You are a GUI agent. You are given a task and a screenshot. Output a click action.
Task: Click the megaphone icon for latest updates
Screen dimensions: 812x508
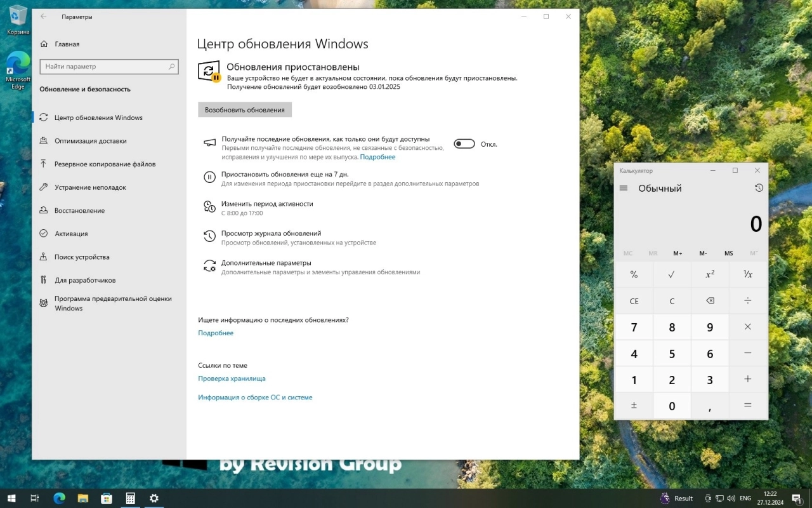point(209,144)
